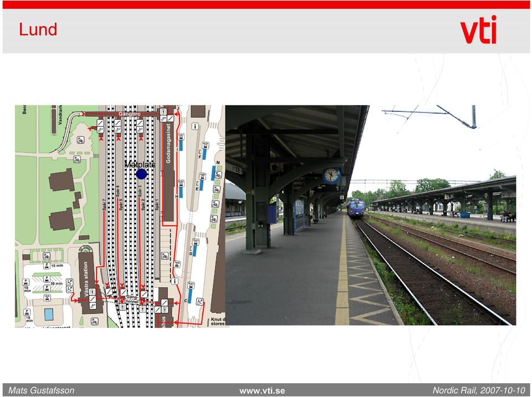Click the red vti logo
The height and width of the screenshot is (397, 532).
point(478,29)
